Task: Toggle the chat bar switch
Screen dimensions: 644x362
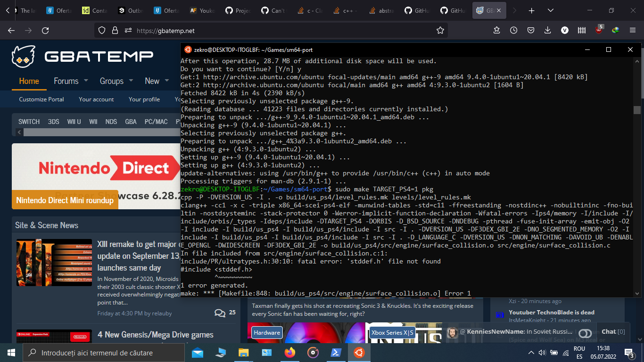Action: click(x=585, y=334)
